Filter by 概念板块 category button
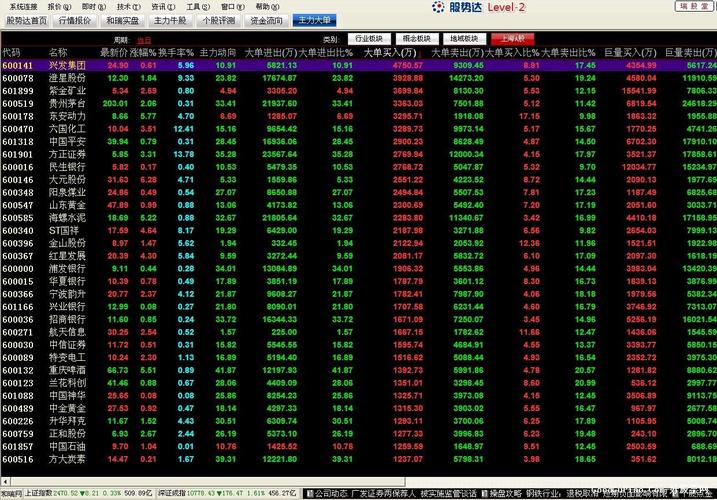 click(x=417, y=39)
